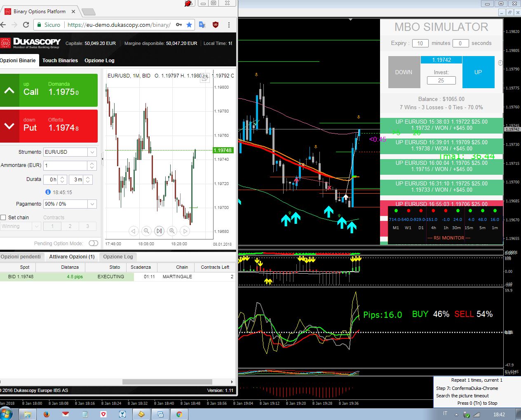
Task: Open Attivare Opzioni (1) tab
Action: click(72, 256)
